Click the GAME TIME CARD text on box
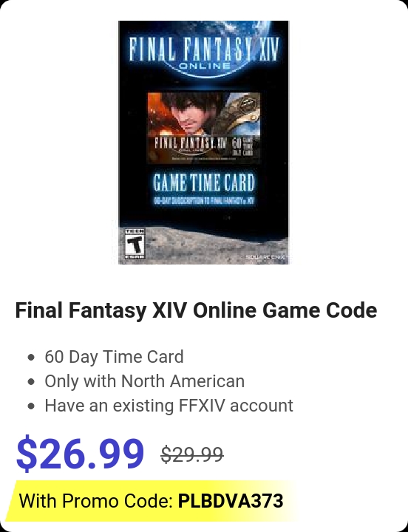 click(204, 183)
